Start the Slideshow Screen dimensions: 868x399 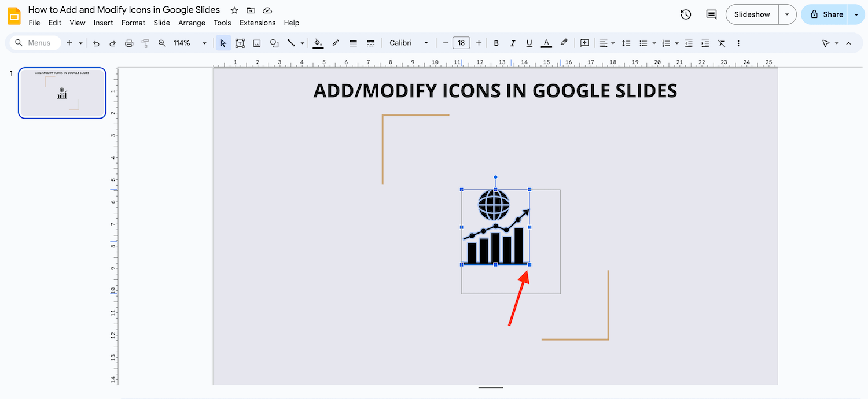(x=752, y=14)
